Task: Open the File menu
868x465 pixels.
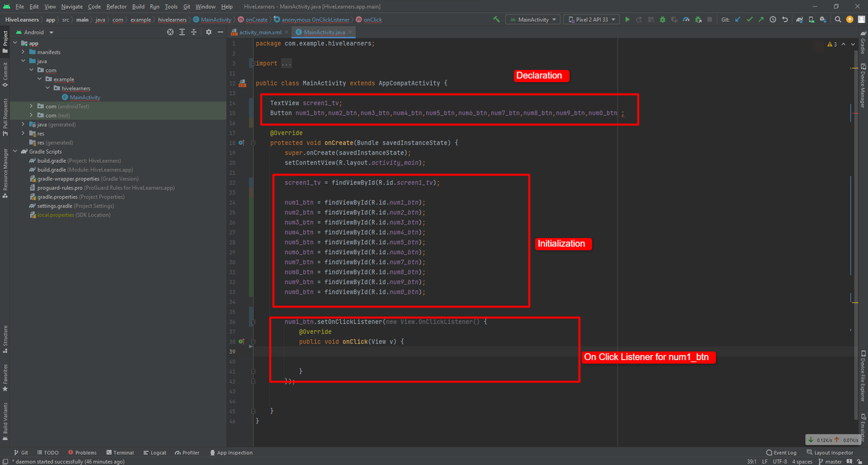Action: coord(20,6)
